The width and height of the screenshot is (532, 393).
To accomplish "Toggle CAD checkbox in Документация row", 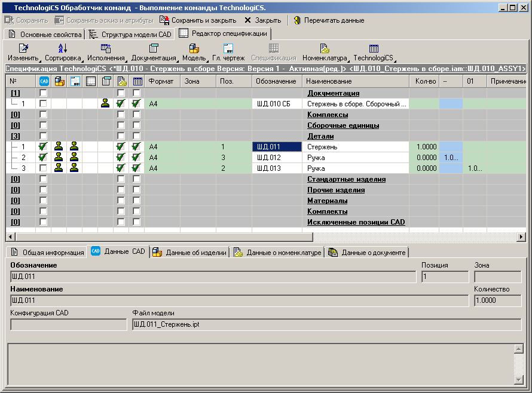I will (x=43, y=93).
